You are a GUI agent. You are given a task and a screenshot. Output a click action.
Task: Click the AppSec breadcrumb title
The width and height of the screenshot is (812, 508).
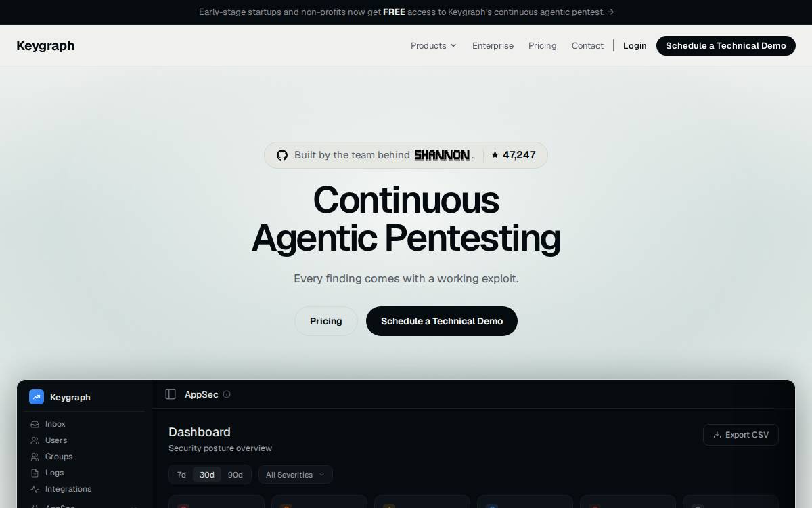pyautogui.click(x=202, y=394)
